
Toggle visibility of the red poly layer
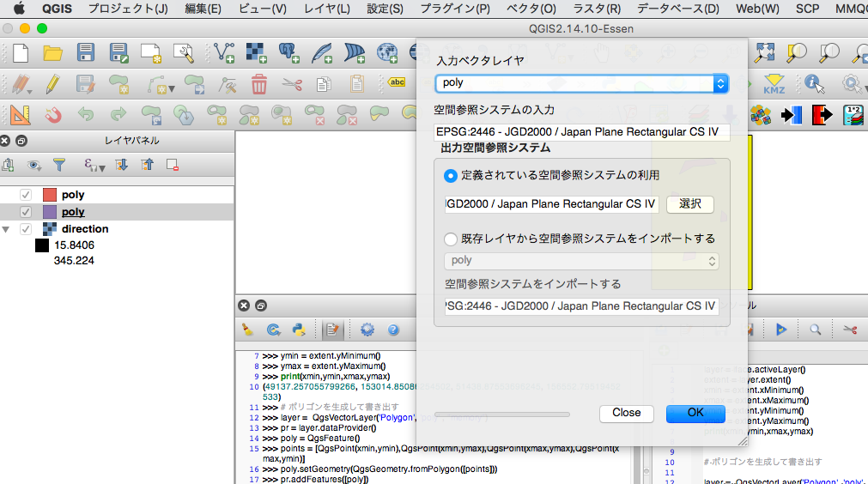tap(26, 195)
